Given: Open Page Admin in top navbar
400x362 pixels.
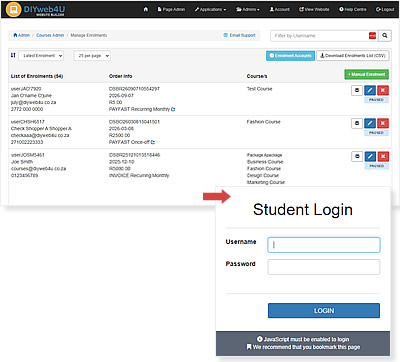Looking at the screenshot, I should 171,9.
